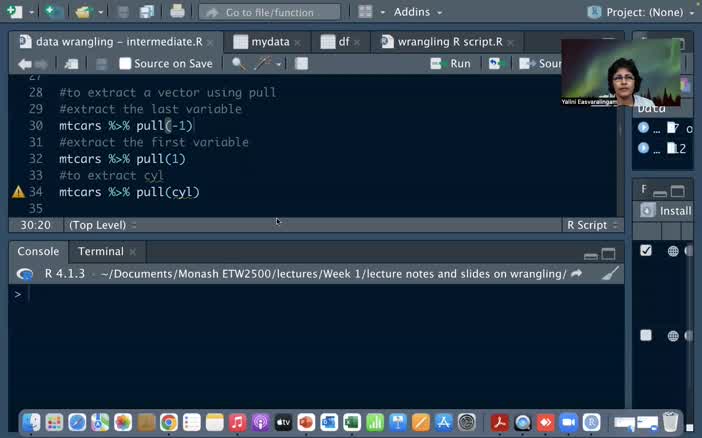Viewport: 702px width, 438px height.
Task: Enable the Source on Save checkbox
Action: pos(125,63)
